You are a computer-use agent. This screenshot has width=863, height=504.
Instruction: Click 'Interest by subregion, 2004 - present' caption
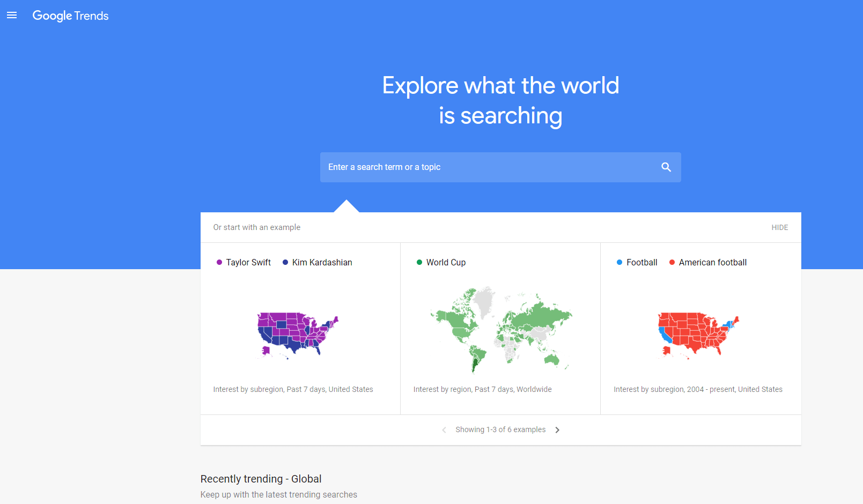point(698,389)
